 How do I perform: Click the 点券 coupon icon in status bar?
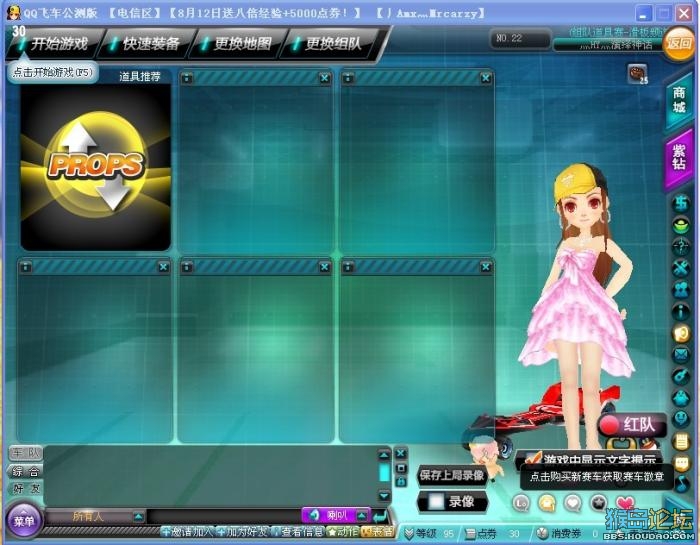(x=470, y=533)
